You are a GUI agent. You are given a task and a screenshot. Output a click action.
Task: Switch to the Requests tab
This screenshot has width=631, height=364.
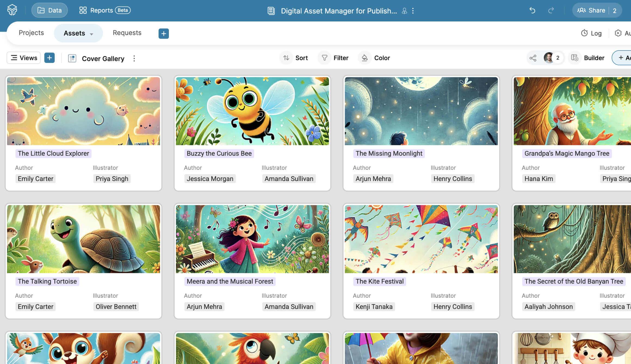[127, 33]
